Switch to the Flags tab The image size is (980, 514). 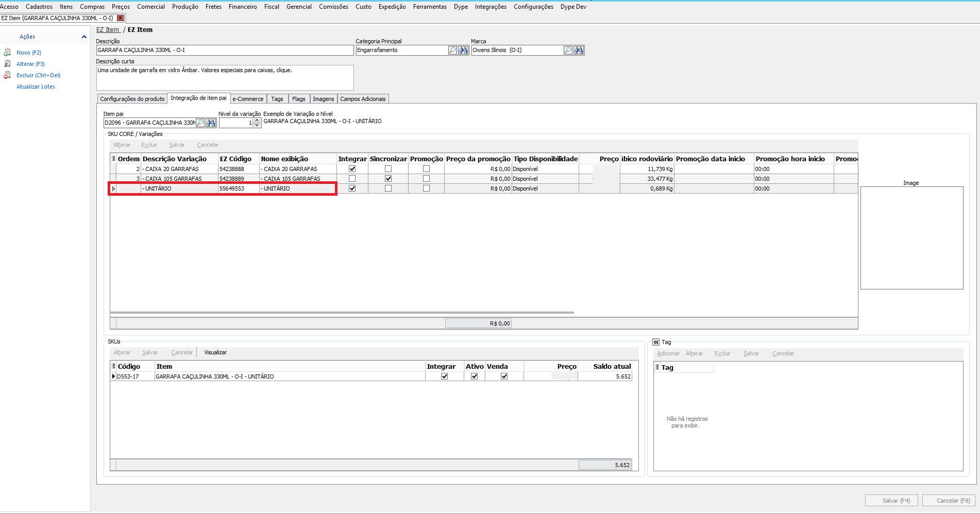299,99
